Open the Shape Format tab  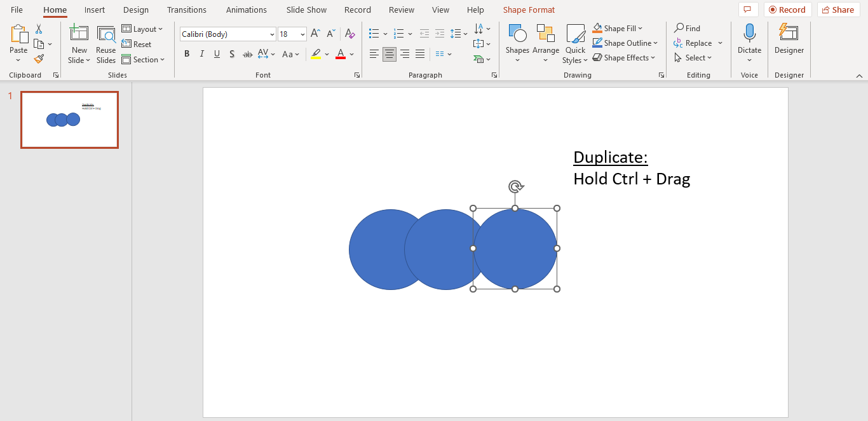point(529,10)
